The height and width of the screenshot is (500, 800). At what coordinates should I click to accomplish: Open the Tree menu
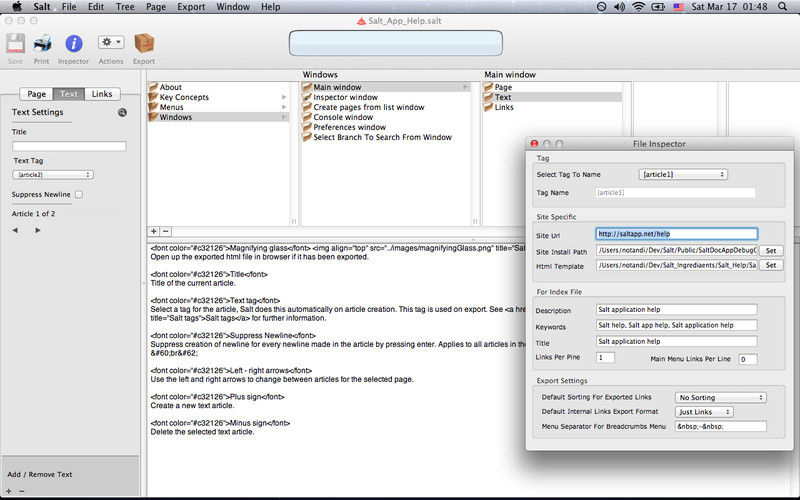[124, 7]
